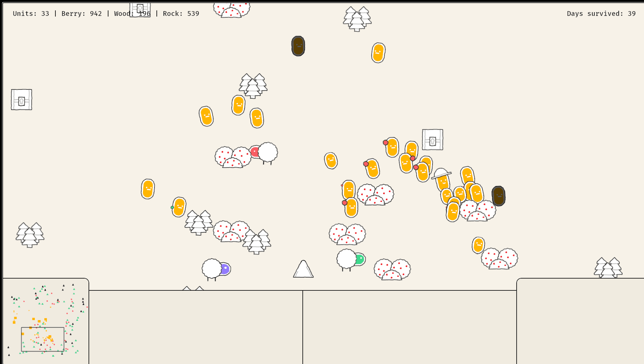
Task: Click the "Days survived: 39" label
Action: pyautogui.click(x=601, y=14)
